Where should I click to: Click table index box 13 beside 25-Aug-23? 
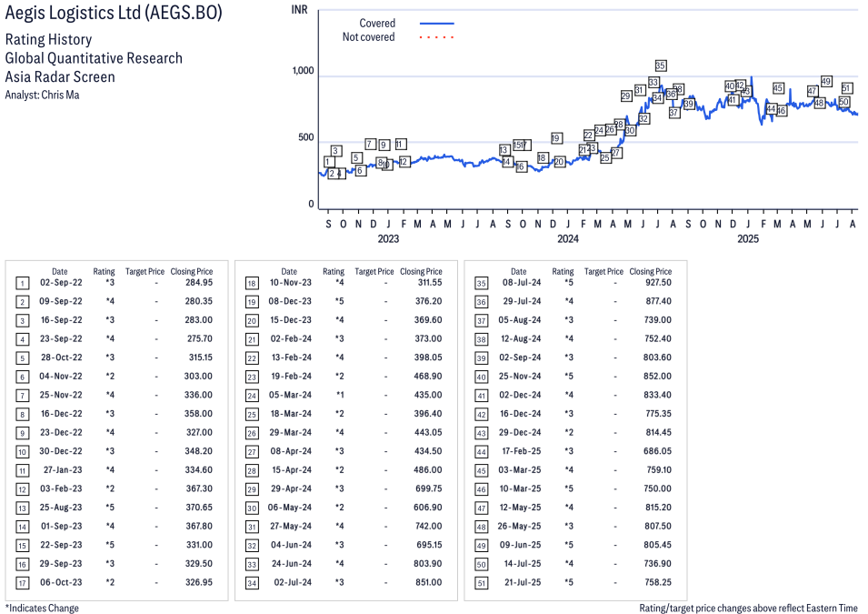pyautogui.click(x=22, y=508)
